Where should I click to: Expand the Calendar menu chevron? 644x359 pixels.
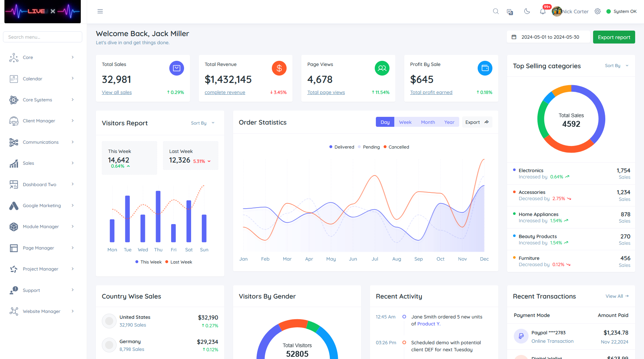click(73, 78)
